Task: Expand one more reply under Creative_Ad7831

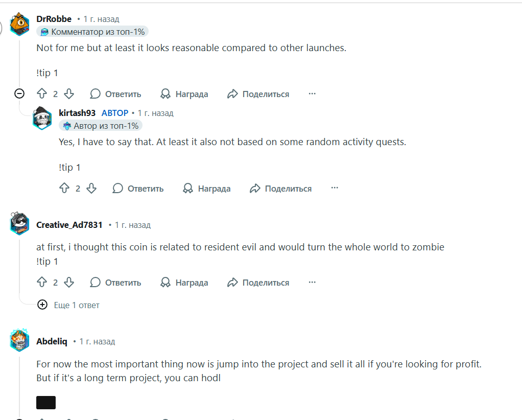Action: point(43,305)
